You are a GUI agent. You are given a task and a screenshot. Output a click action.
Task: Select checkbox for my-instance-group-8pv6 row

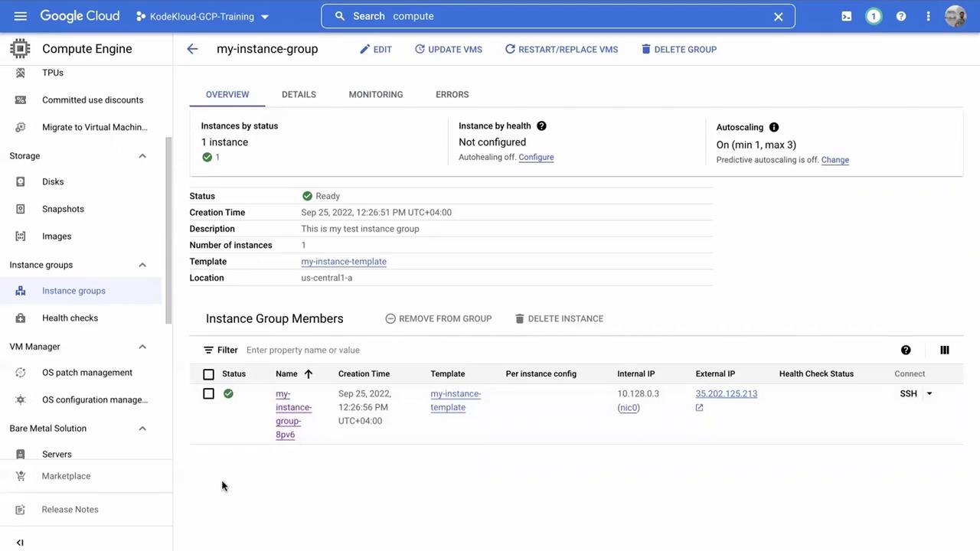208,393
